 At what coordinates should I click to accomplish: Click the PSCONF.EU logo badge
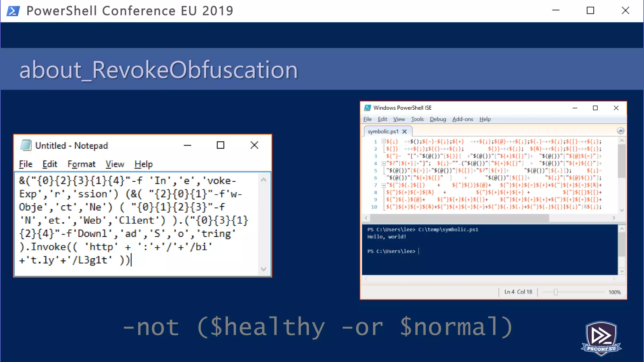[601, 338]
